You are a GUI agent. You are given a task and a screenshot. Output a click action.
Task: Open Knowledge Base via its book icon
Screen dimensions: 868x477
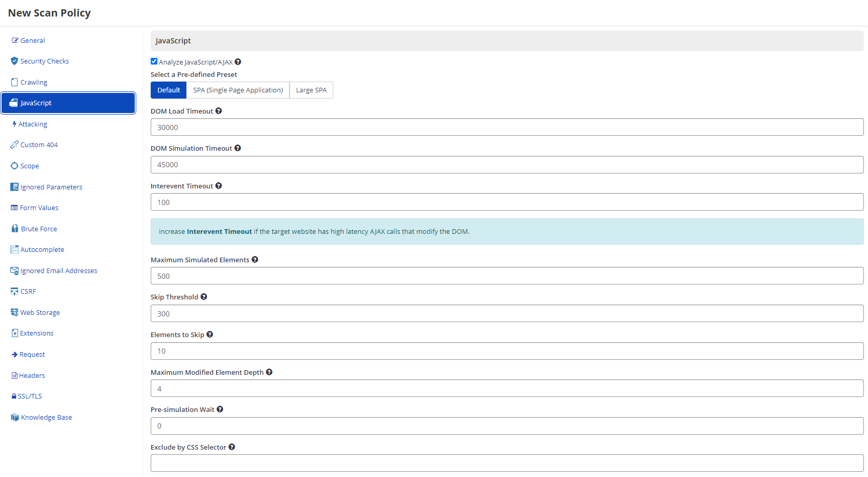point(14,417)
